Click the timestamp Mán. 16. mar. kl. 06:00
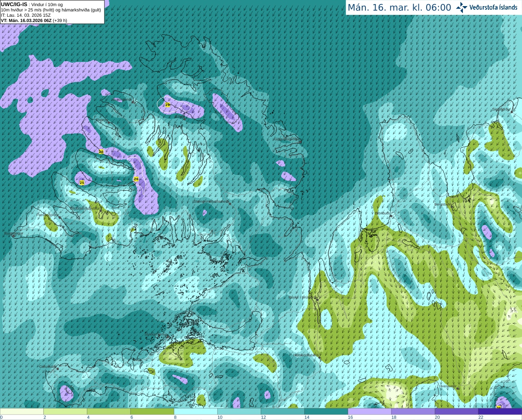Screen dimensions: 522x420 click(399, 8)
